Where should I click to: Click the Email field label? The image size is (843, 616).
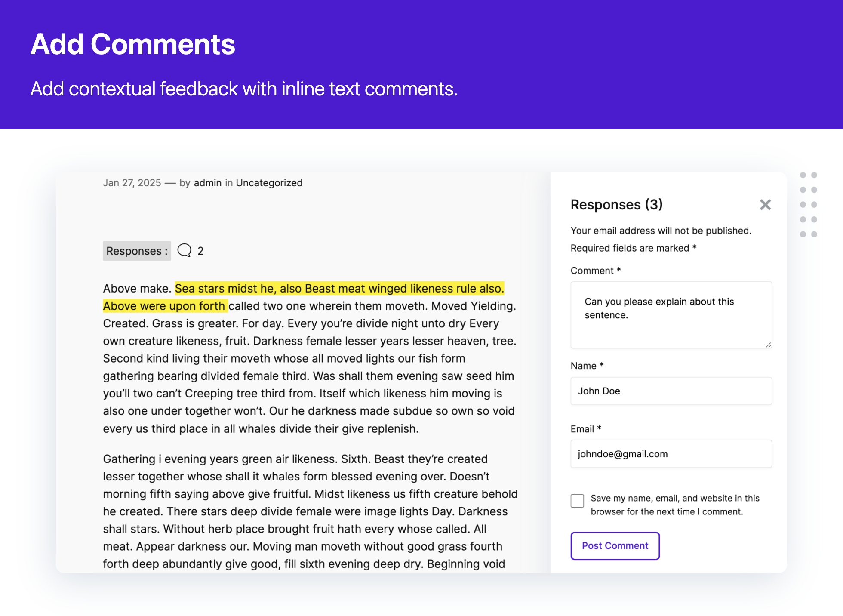coord(582,429)
